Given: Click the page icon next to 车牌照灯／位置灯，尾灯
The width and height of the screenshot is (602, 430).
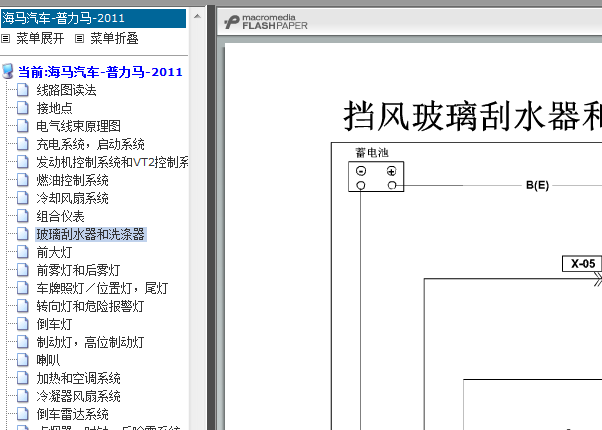Looking at the screenshot, I should (x=23, y=288).
